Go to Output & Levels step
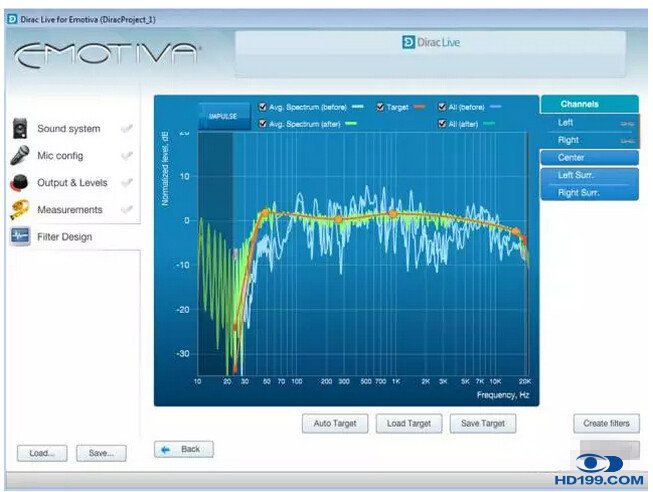Image resolution: width=653 pixels, height=492 pixels. coord(72,183)
